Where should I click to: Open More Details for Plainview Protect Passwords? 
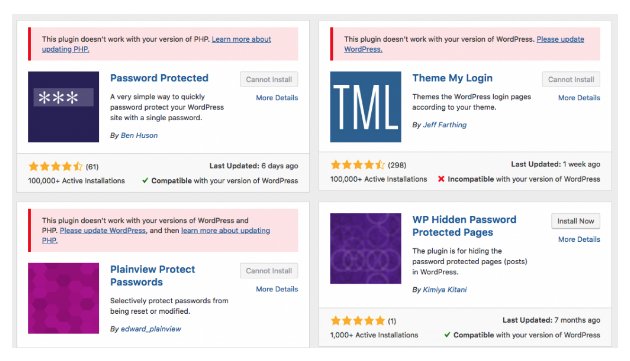coord(277,289)
